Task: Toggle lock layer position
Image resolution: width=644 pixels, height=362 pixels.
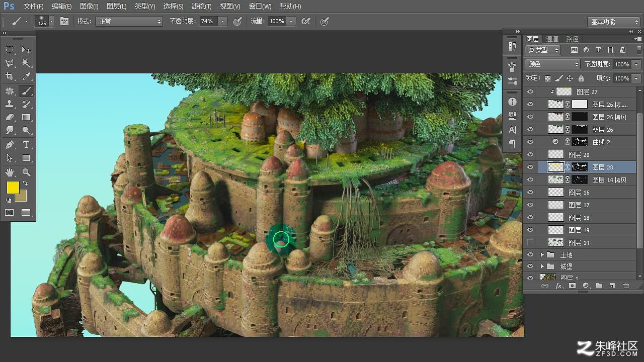Action: (570, 78)
